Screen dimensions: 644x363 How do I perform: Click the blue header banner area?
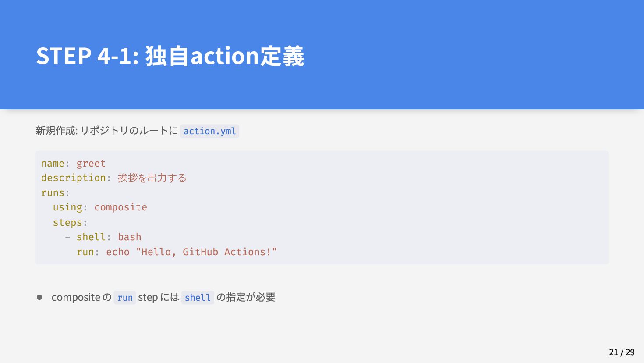click(322, 54)
